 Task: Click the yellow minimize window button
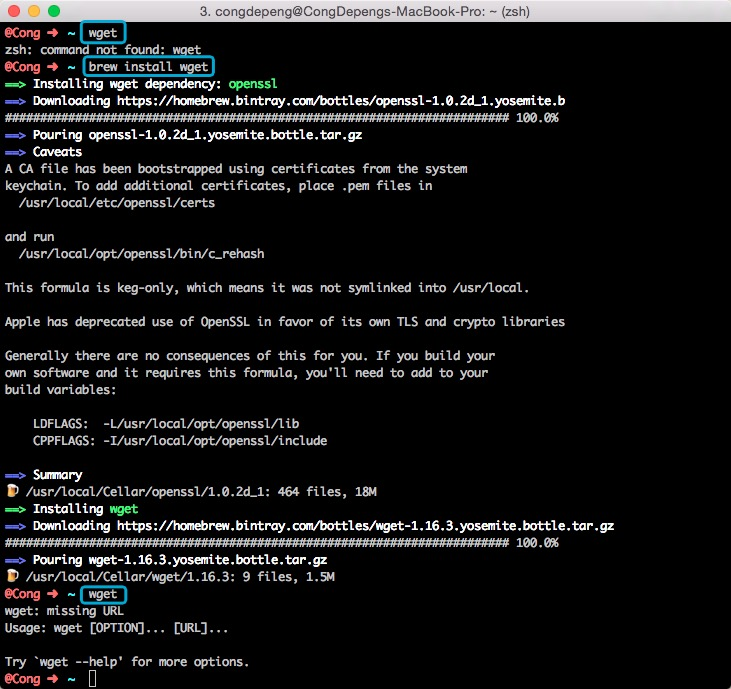point(34,11)
